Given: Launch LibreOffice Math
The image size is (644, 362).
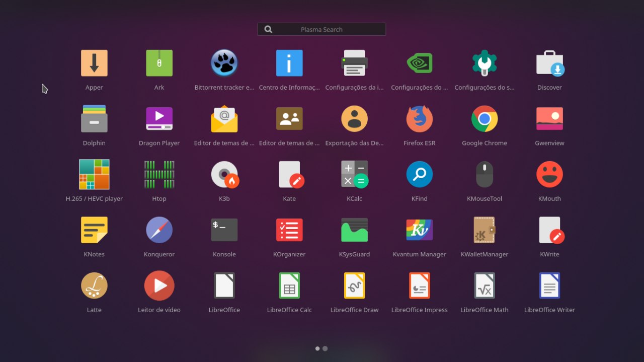Looking at the screenshot, I should tap(485, 285).
